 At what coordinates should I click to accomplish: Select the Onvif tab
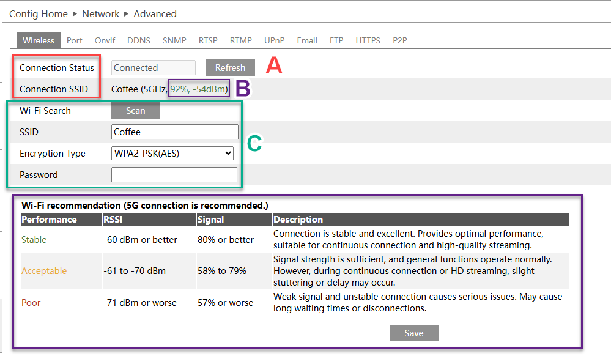(105, 40)
